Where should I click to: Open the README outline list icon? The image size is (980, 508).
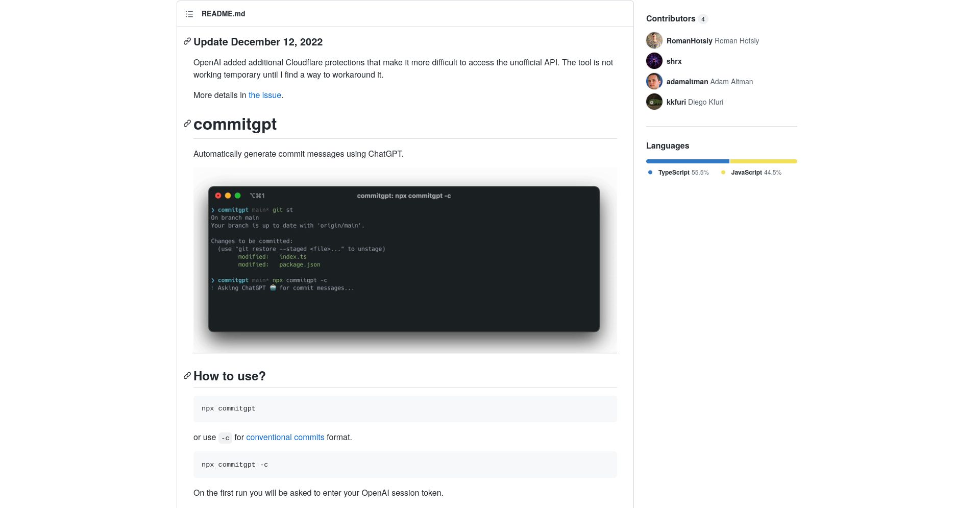tap(189, 14)
